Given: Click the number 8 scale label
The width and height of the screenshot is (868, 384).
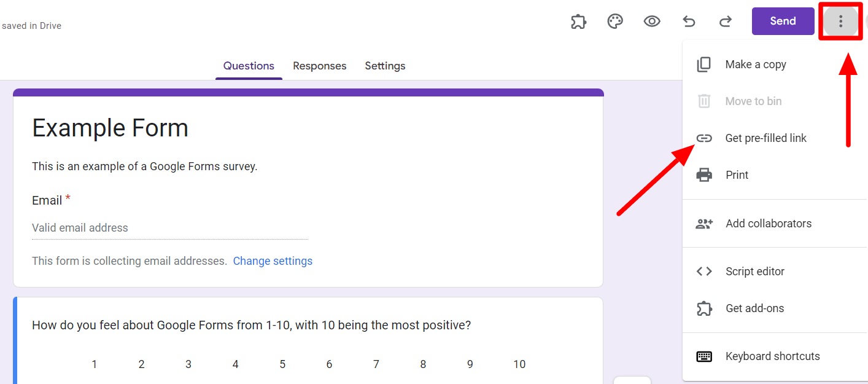Looking at the screenshot, I should 423,364.
